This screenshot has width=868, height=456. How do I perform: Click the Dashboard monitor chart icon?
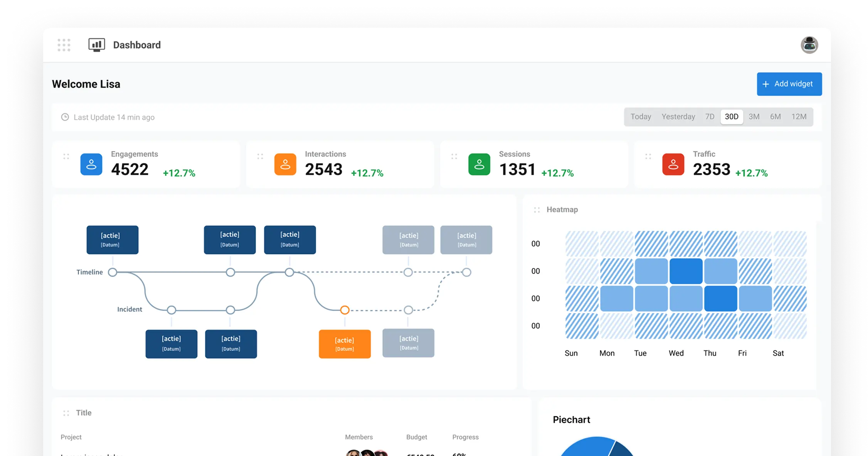pyautogui.click(x=97, y=45)
